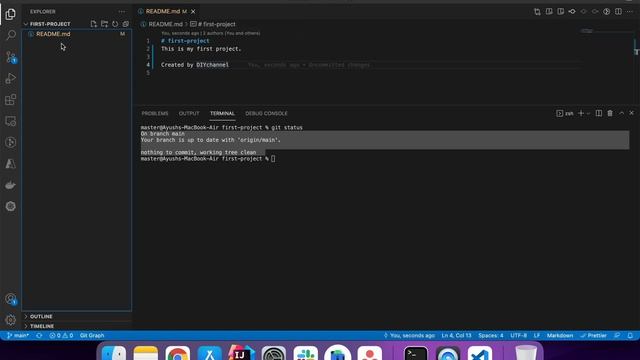Open editor More Actions ellipsis

[x=630, y=12]
